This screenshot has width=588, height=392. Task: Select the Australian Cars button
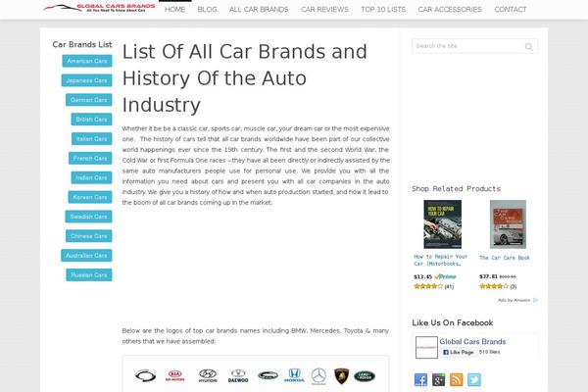click(x=86, y=256)
